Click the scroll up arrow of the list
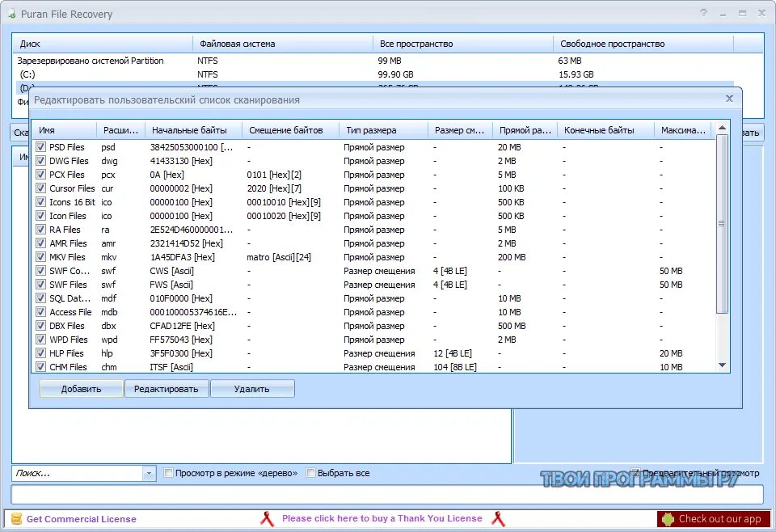 [722, 128]
